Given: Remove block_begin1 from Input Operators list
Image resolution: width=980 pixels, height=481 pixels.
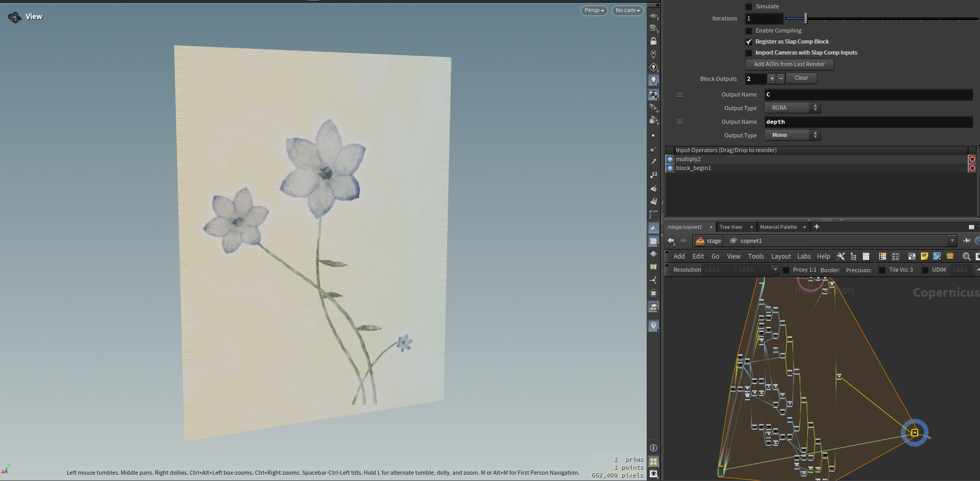Looking at the screenshot, I should (x=972, y=168).
